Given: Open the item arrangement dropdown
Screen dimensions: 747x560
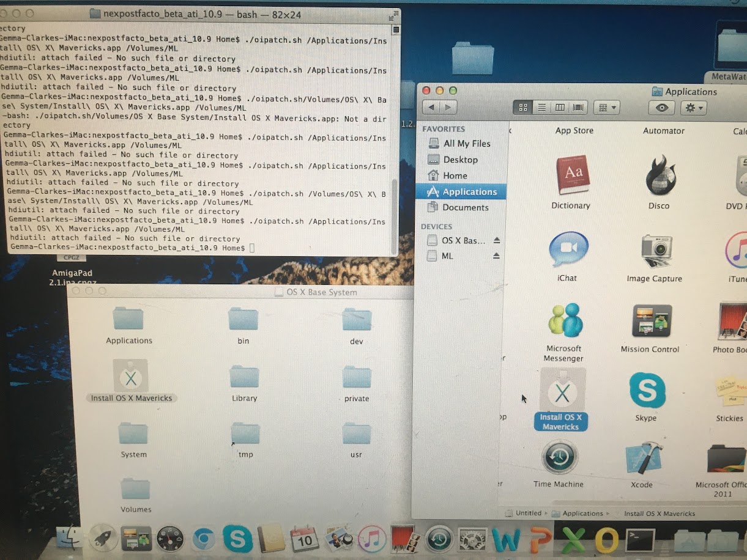Looking at the screenshot, I should [x=607, y=108].
